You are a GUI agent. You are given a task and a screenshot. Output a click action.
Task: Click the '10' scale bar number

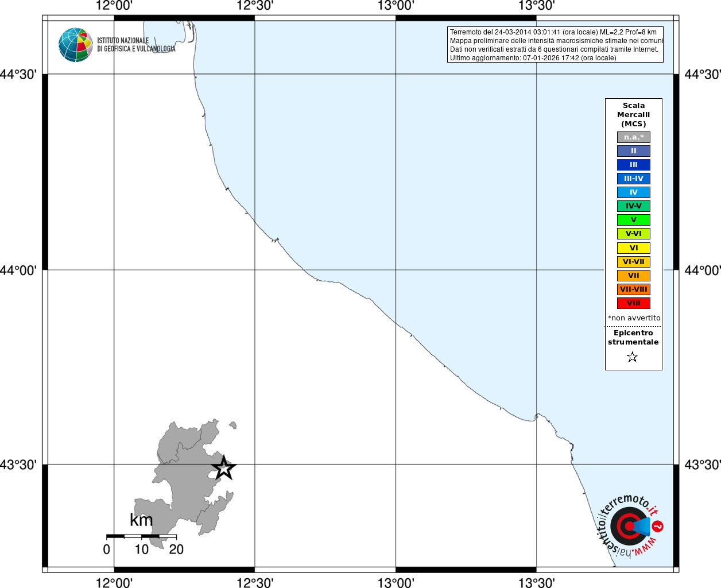[x=141, y=550]
